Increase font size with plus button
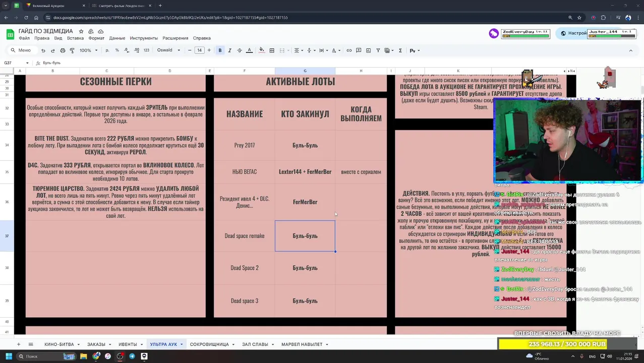 209,50
